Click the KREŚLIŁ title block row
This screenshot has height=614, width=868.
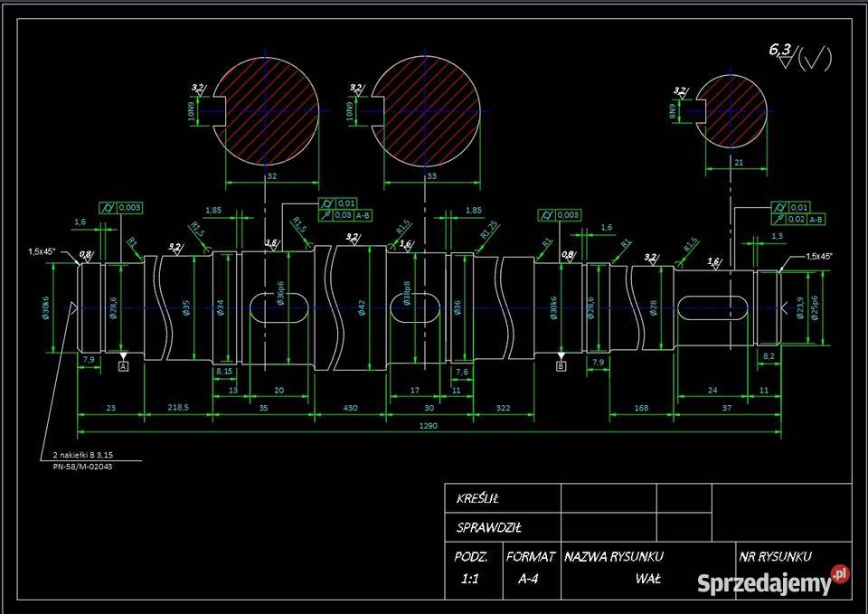(479, 498)
